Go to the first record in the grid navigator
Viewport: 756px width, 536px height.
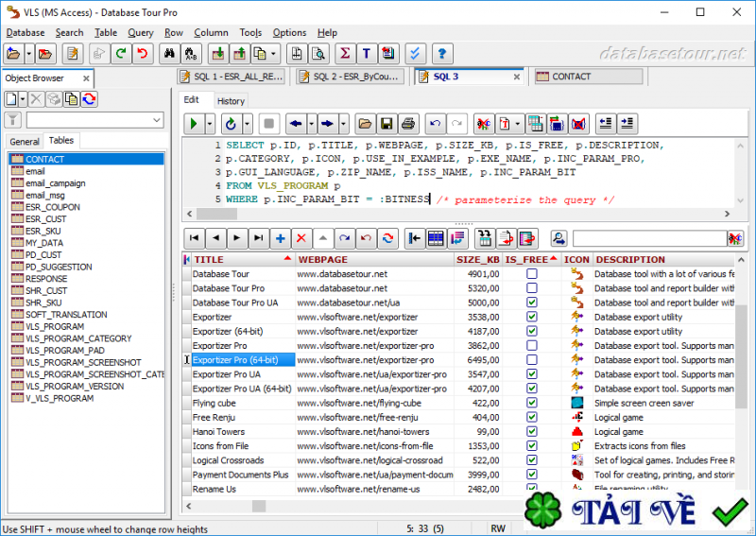pos(194,238)
